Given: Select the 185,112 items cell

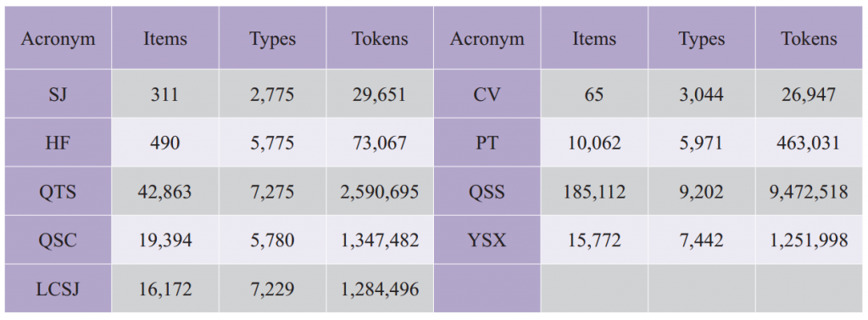Looking at the screenshot, I should pos(594,191).
